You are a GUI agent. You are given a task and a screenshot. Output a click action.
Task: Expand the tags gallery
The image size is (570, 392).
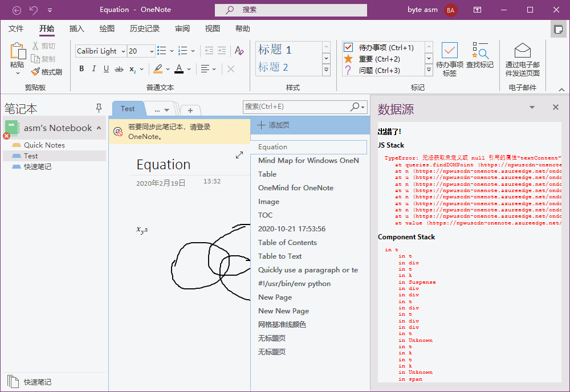pyautogui.click(x=429, y=70)
